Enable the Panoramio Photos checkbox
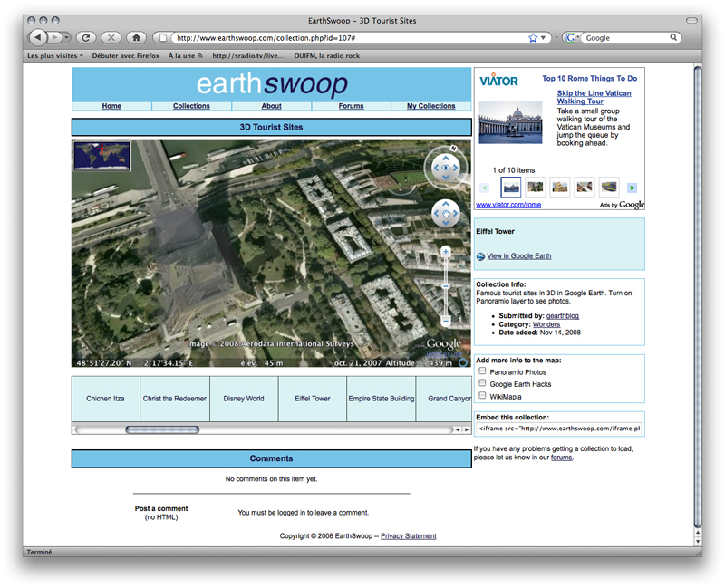Viewport: 725px width, 588px height. pos(482,371)
